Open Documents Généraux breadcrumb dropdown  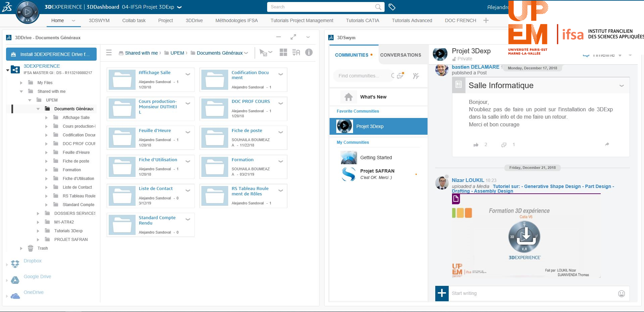246,53
